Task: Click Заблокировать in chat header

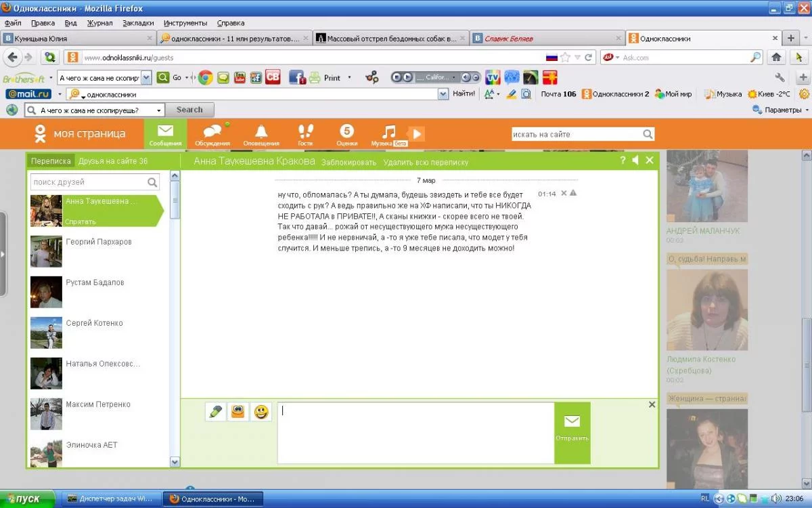Action: click(348, 163)
